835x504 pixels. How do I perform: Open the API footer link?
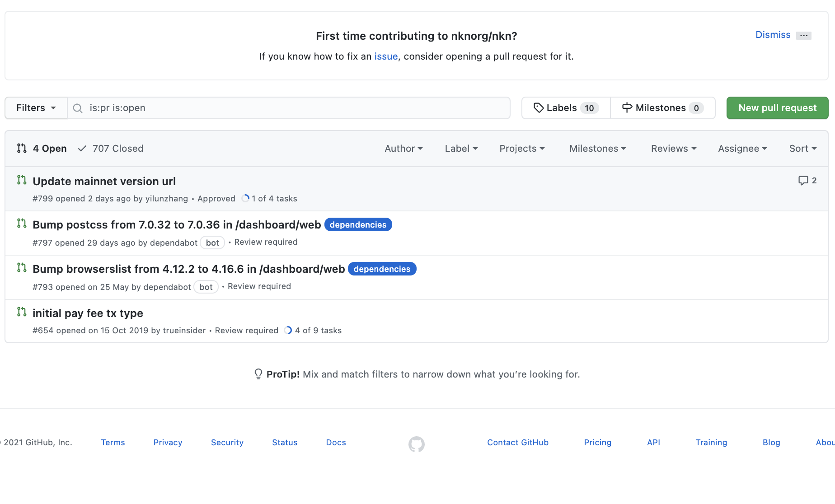pyautogui.click(x=653, y=443)
